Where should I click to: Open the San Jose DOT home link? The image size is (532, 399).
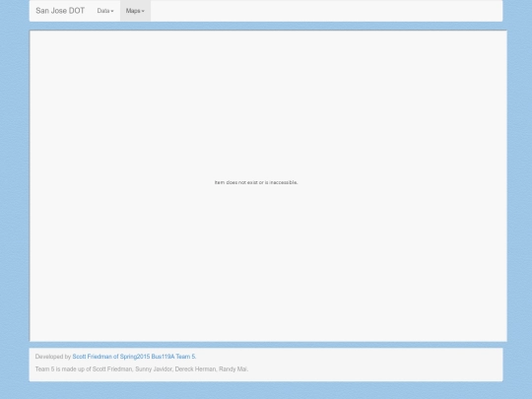click(x=60, y=11)
